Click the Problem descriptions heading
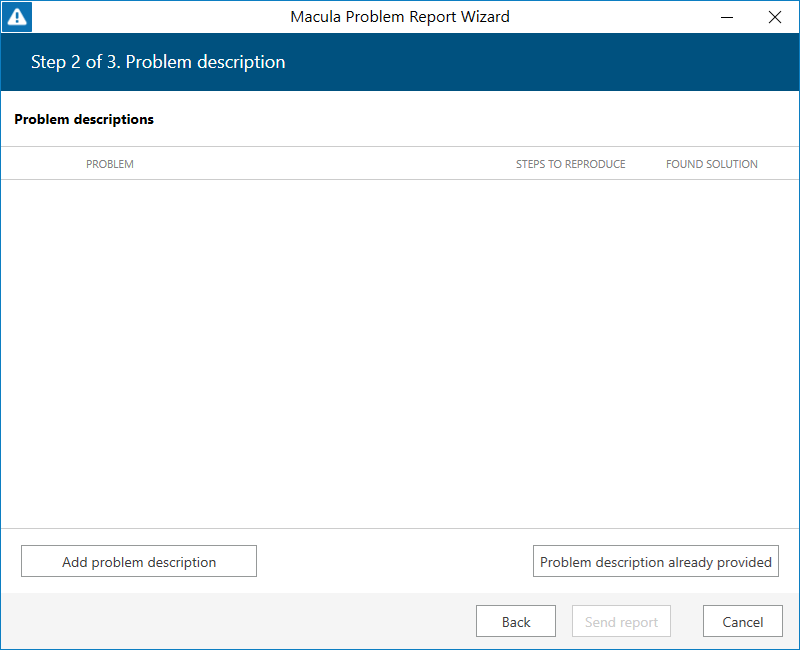Image resolution: width=800 pixels, height=650 pixels. click(84, 119)
